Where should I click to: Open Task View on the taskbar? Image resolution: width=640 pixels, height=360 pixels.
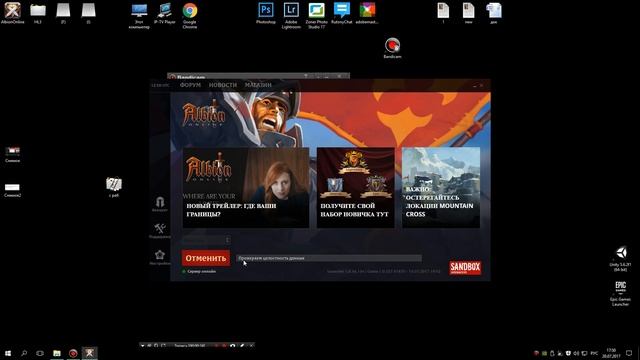pyautogui.click(x=40, y=353)
